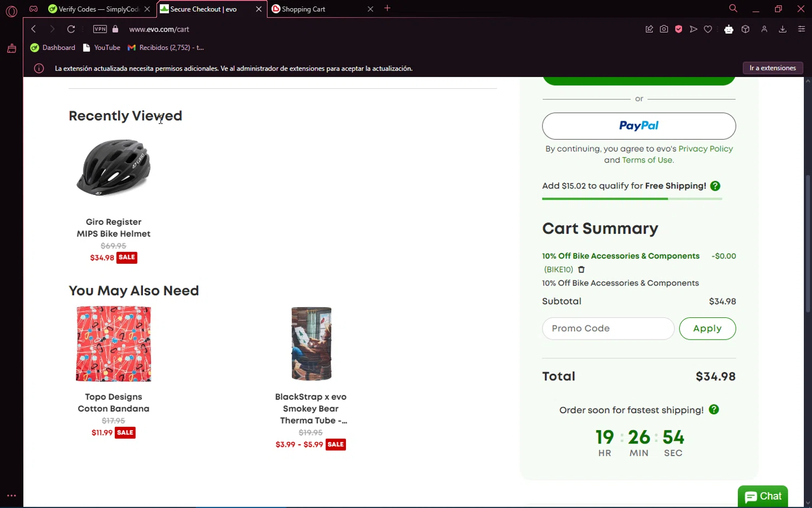Open the downloads icon
This screenshot has width=812, height=508.
point(782,29)
